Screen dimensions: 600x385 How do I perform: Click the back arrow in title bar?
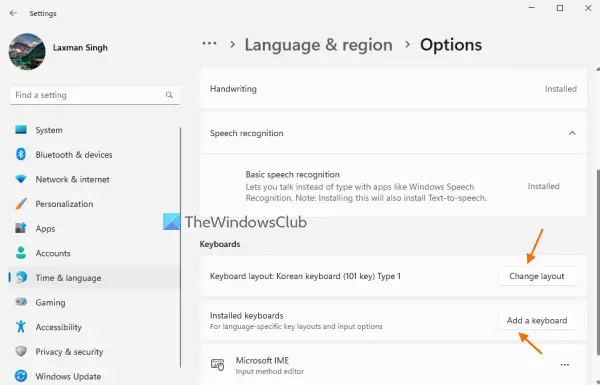[13, 13]
